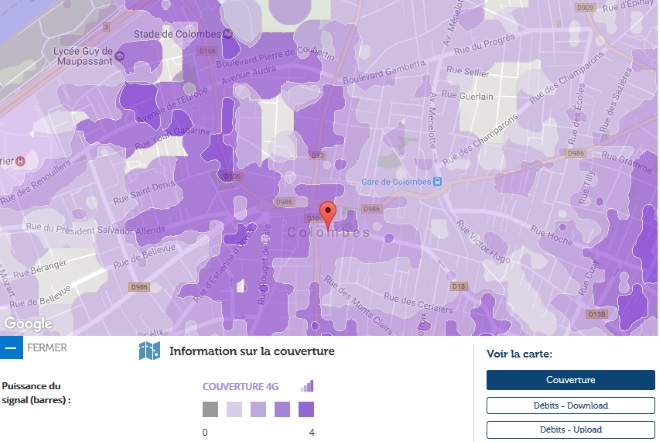Click the lightest purple legend swatch

[234, 409]
